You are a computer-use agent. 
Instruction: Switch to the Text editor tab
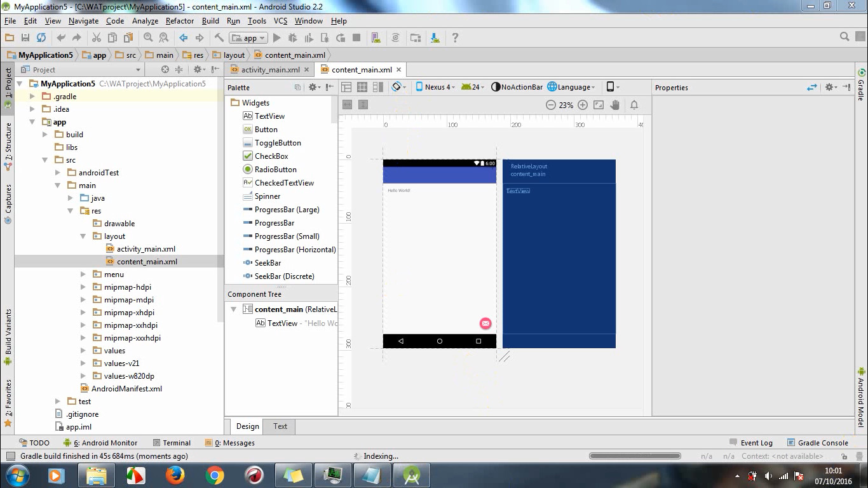tap(280, 426)
